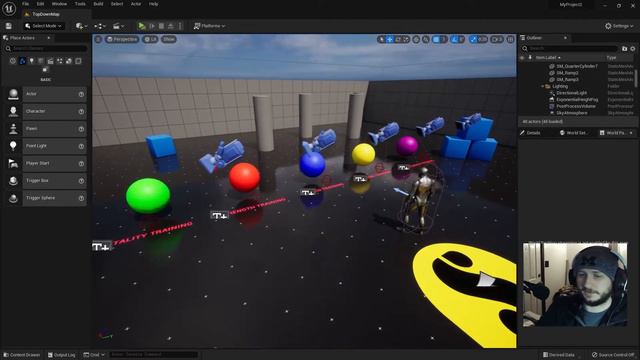
Task: Activate the rotate tool in viewport toolbar
Action: click(x=398, y=39)
